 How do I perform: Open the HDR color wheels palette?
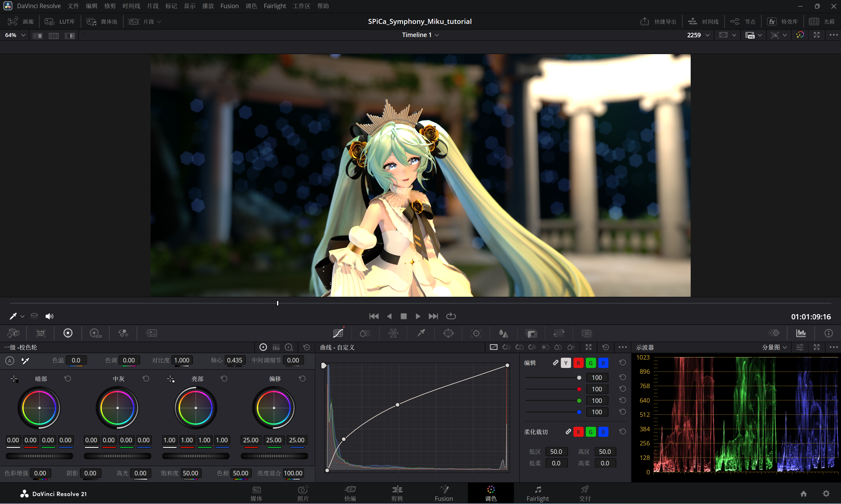pyautogui.click(x=95, y=333)
